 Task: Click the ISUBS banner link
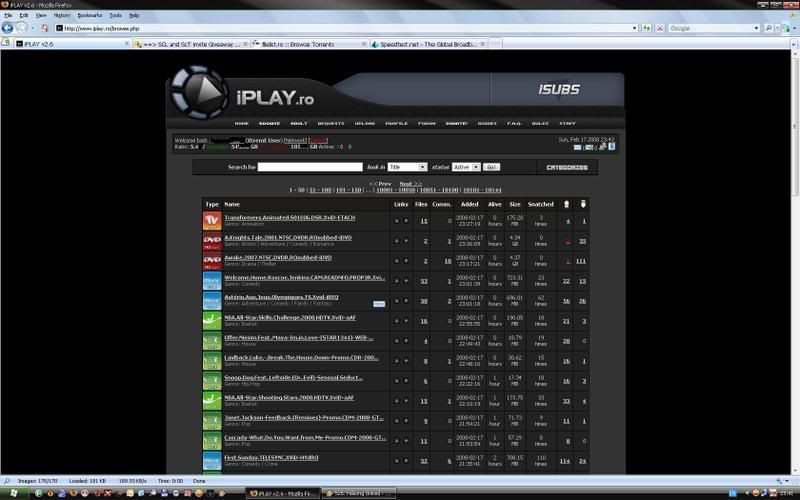click(x=559, y=90)
